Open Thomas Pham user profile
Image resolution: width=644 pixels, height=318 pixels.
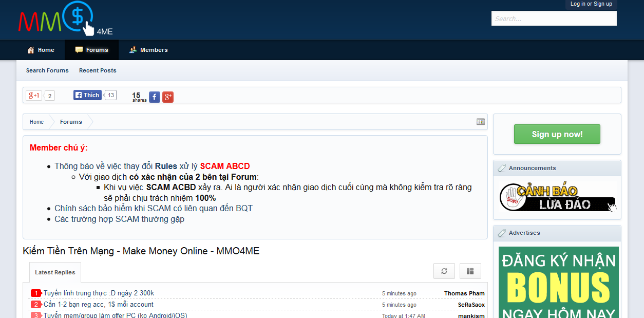464,293
